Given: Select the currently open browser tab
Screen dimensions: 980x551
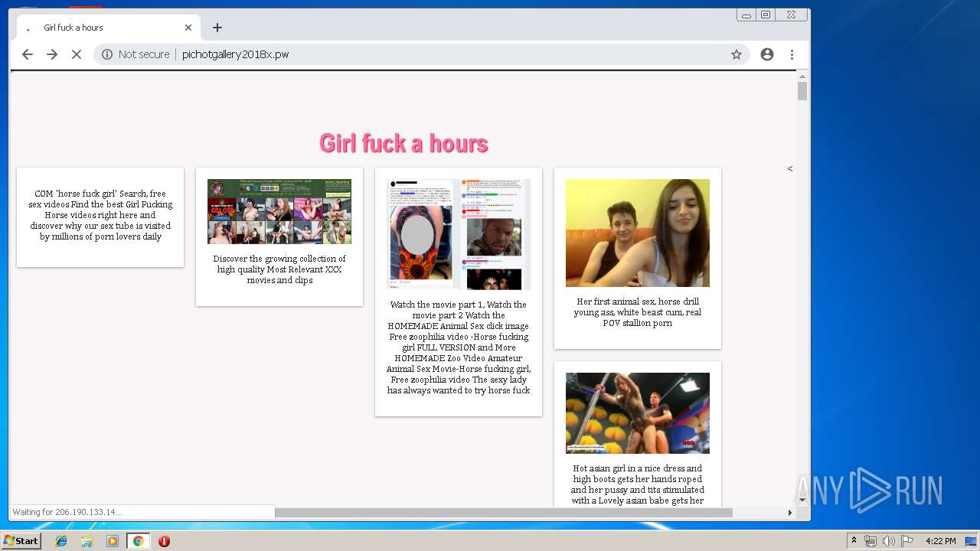Looking at the screenshot, I should point(107,28).
